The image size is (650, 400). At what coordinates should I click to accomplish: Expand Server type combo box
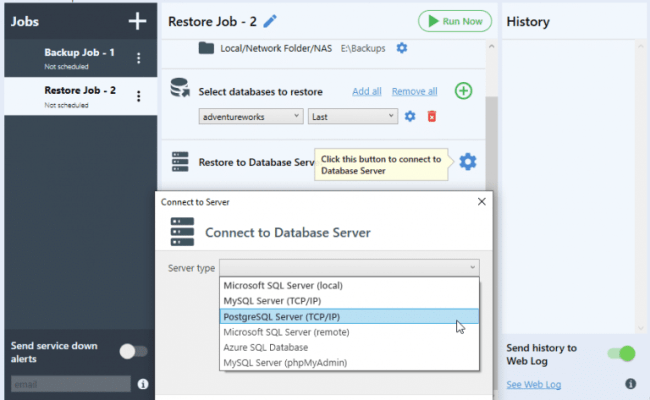(349, 268)
